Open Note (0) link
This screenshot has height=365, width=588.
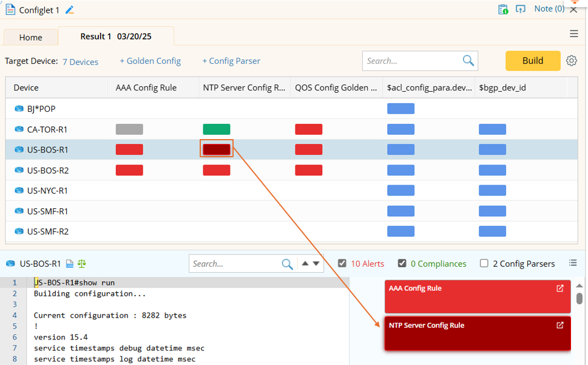[549, 9]
